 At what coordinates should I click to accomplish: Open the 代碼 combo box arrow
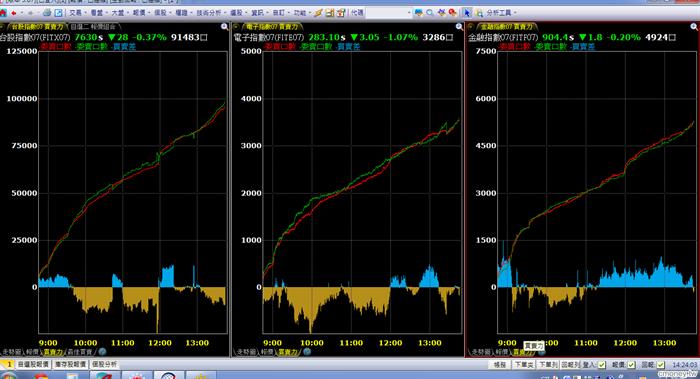click(x=408, y=13)
